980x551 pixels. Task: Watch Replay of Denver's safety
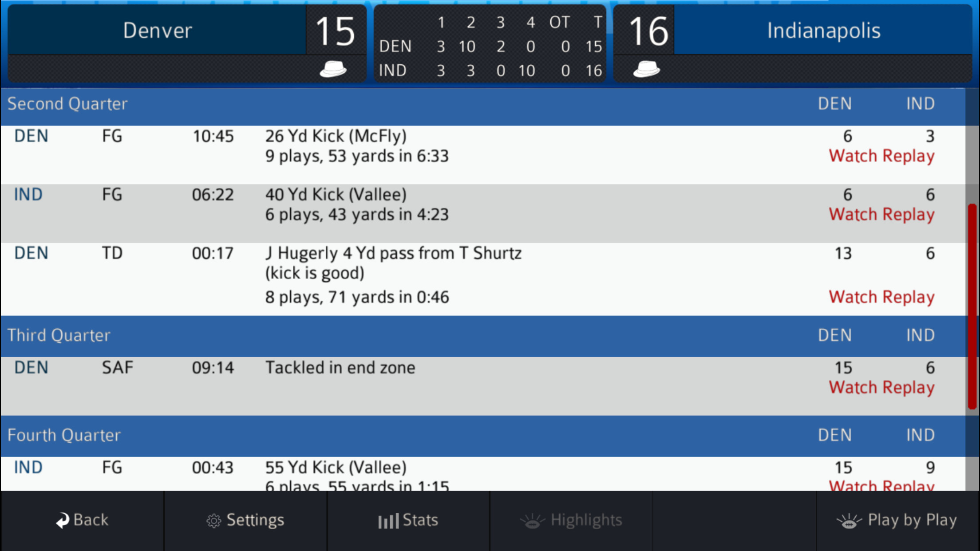[881, 387]
